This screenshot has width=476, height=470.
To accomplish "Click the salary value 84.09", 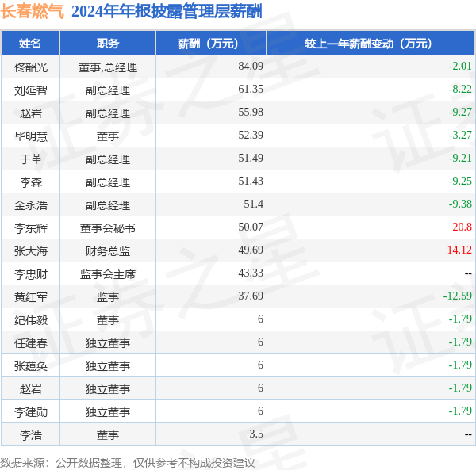I will [x=251, y=66].
